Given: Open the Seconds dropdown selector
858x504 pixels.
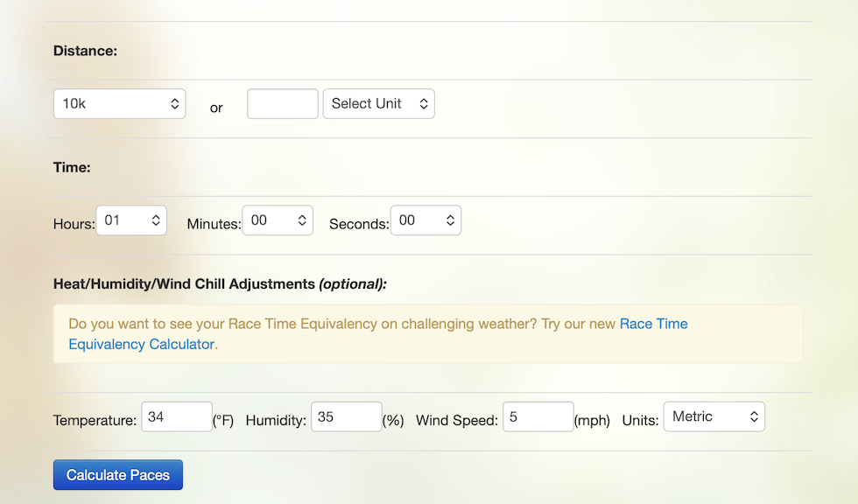Looking at the screenshot, I should (x=425, y=220).
